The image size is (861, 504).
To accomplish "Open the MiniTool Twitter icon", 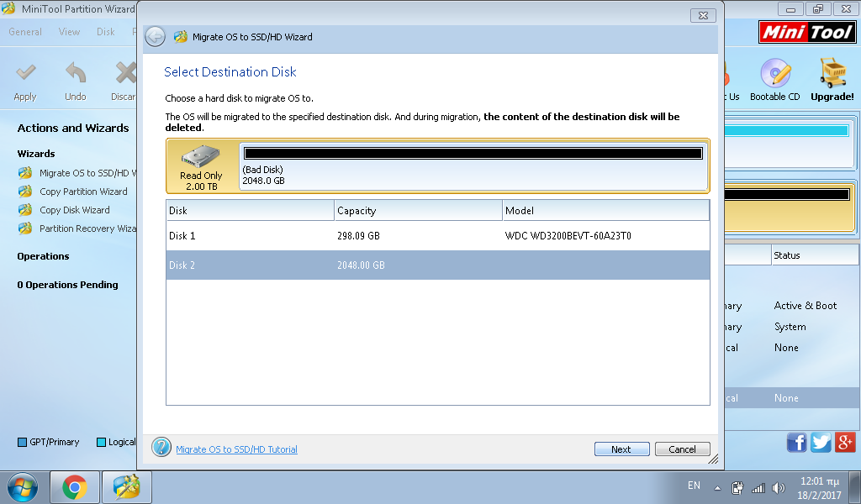I will pos(821,442).
